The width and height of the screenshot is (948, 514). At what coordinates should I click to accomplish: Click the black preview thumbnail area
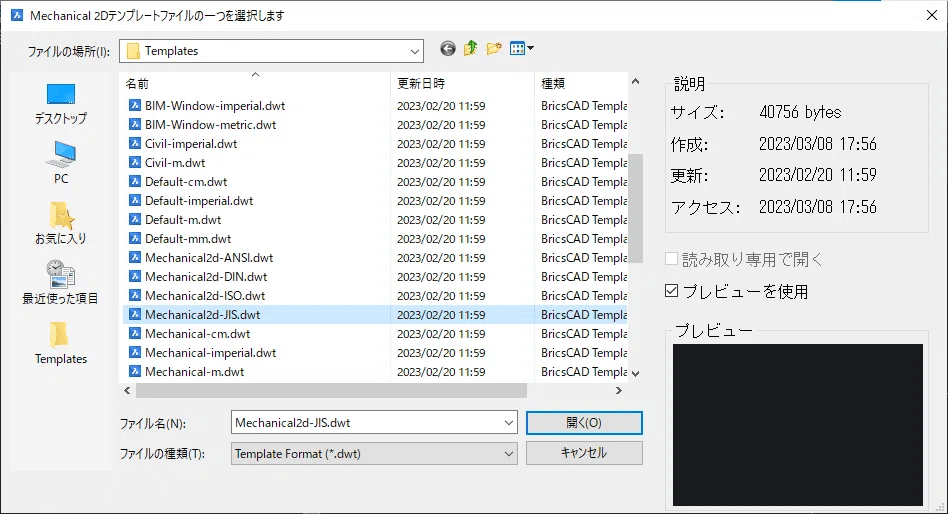797,425
